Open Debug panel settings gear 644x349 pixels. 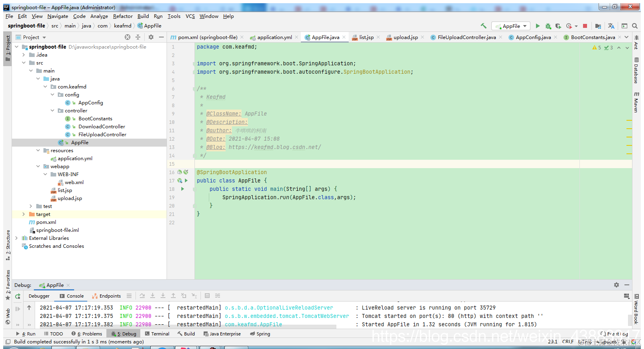point(617,285)
